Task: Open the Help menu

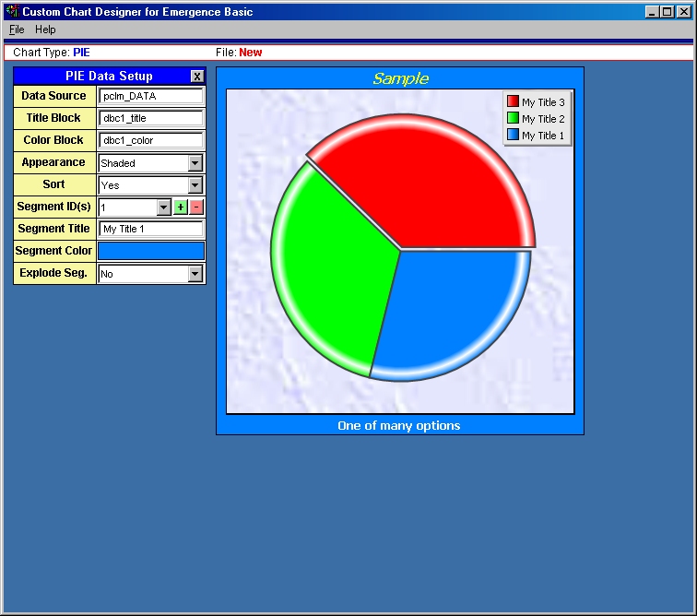Action: point(45,30)
